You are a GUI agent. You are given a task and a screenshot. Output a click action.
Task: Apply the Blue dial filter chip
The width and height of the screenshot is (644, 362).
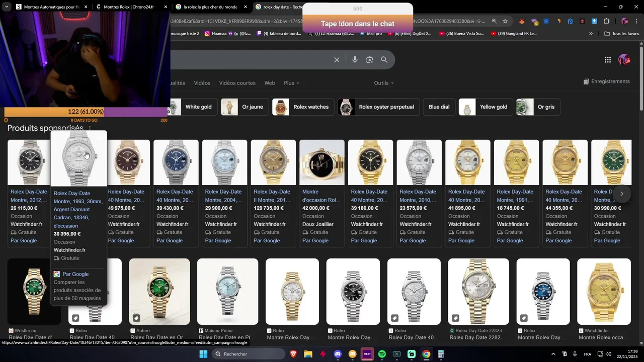(x=439, y=107)
